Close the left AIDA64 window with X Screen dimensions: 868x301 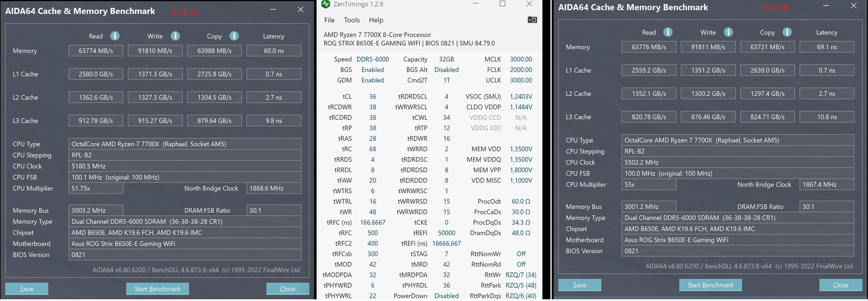(301, 10)
